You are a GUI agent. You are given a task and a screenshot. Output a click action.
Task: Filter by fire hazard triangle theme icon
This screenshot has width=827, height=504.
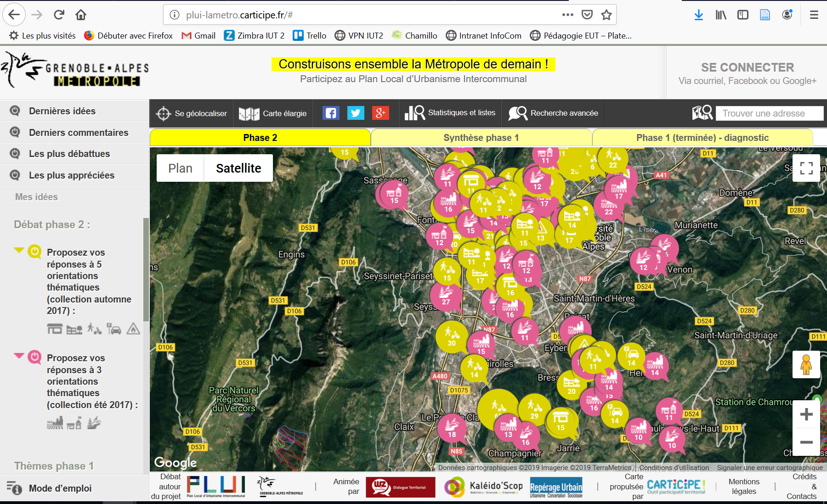133,329
